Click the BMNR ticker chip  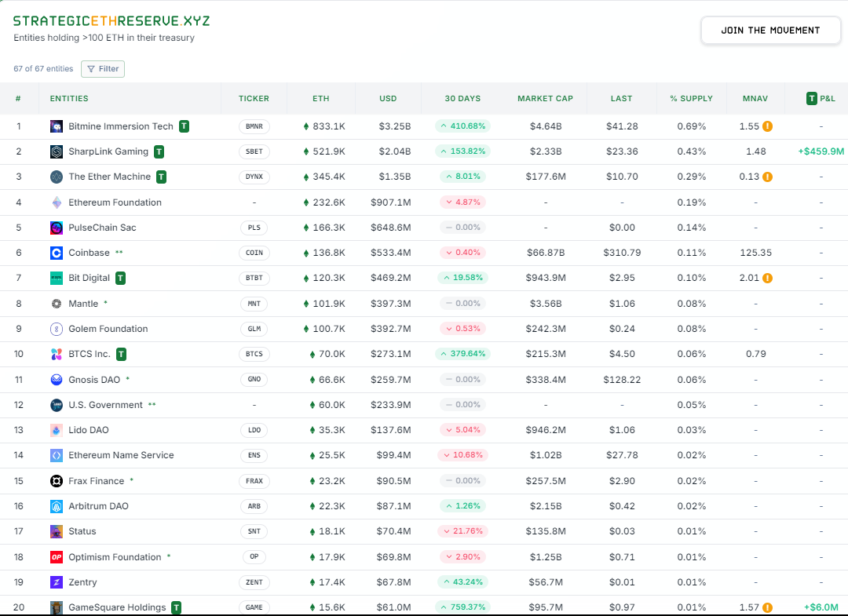click(254, 126)
